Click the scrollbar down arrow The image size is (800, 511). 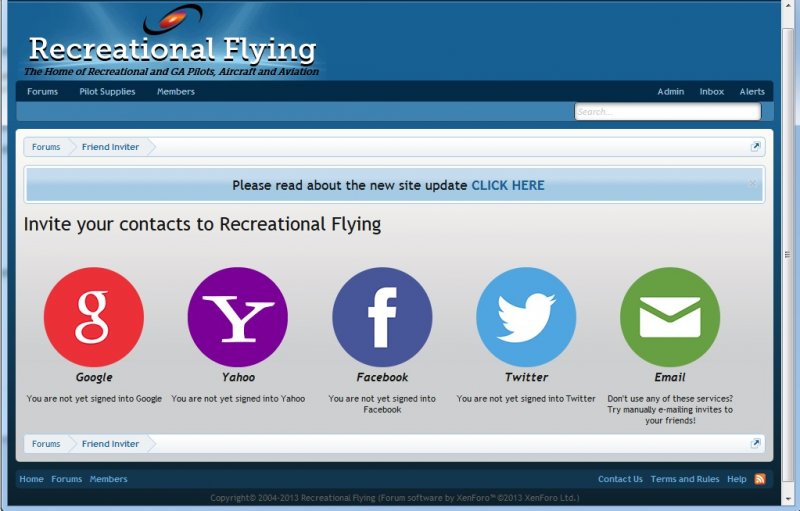pyautogui.click(x=789, y=498)
